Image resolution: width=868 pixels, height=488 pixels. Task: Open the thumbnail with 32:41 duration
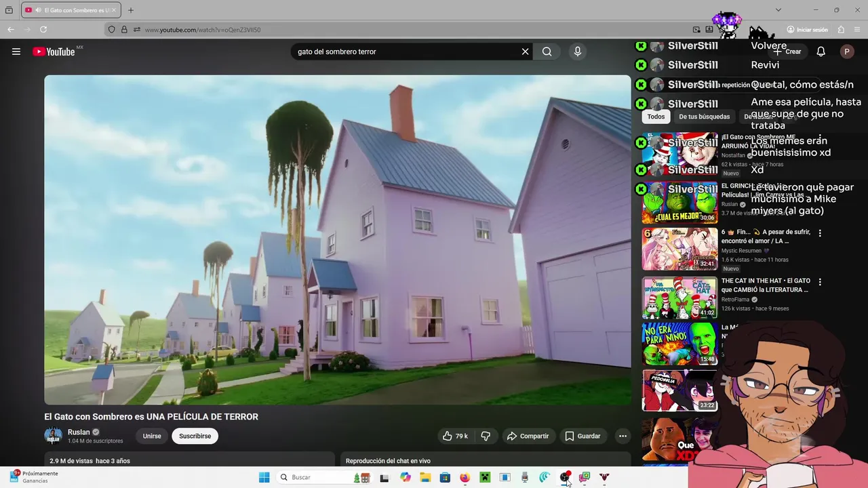[x=679, y=249]
